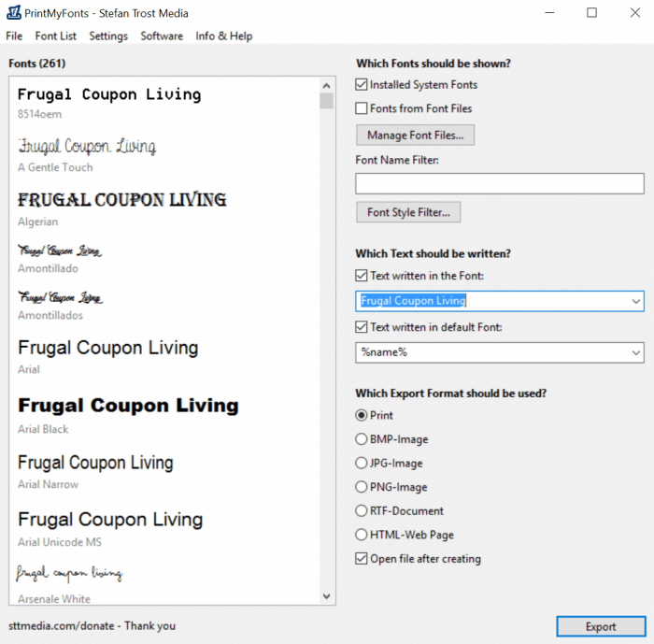This screenshot has width=654, height=644.
Task: Uncheck Text written in the Font
Action: click(x=362, y=276)
